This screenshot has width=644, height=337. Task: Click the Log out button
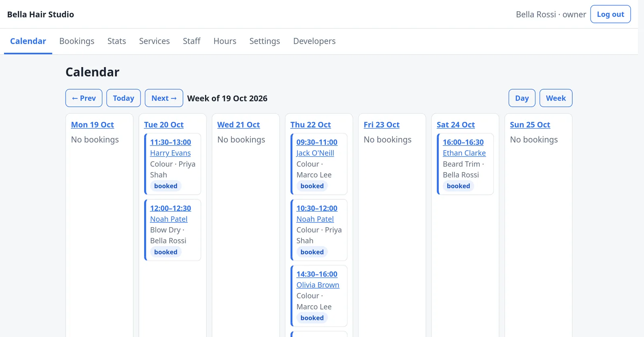[x=610, y=14]
